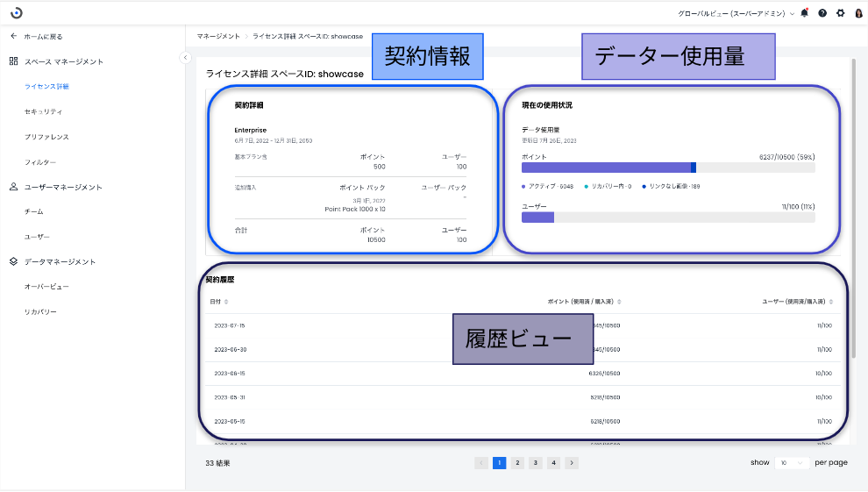Click 6326/10500 points value
Image resolution: width=868 pixels, height=492 pixels.
(x=604, y=374)
